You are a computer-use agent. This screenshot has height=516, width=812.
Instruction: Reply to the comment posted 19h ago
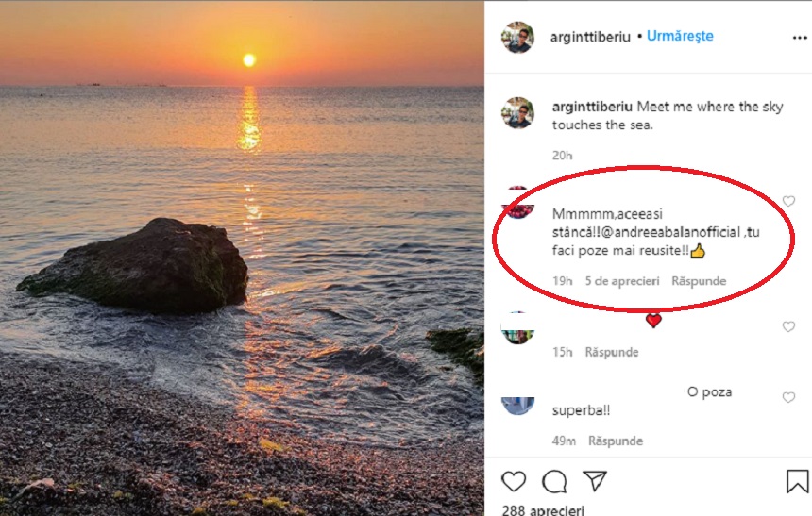tap(699, 281)
